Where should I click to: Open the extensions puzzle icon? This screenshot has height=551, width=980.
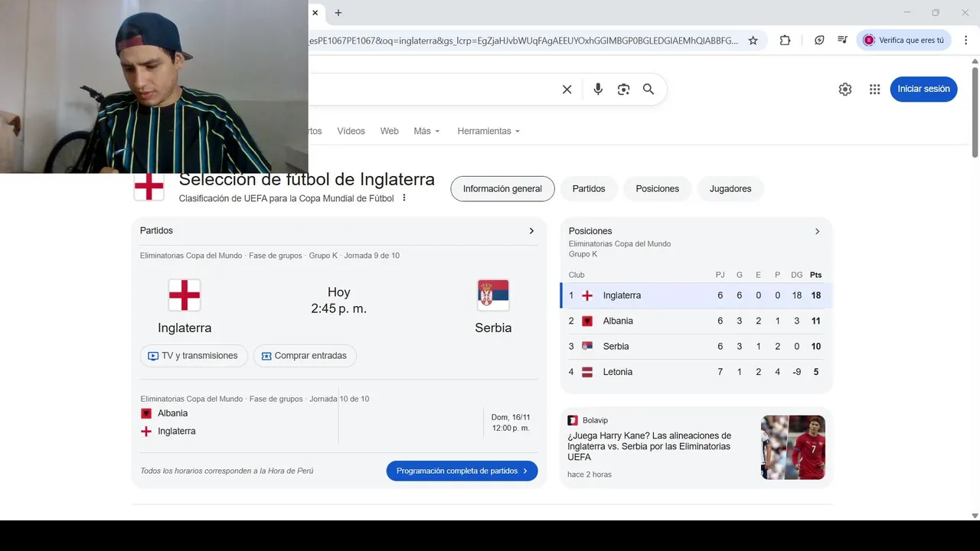tap(785, 41)
